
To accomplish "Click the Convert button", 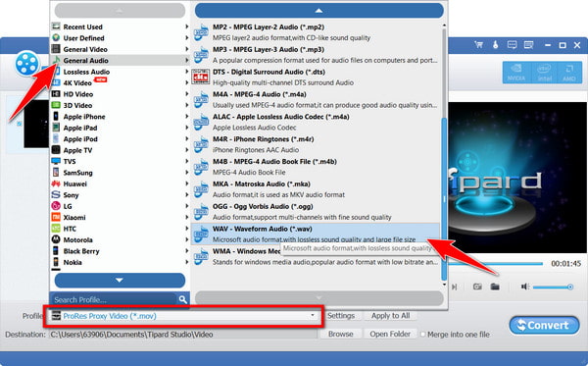I will [x=544, y=325].
